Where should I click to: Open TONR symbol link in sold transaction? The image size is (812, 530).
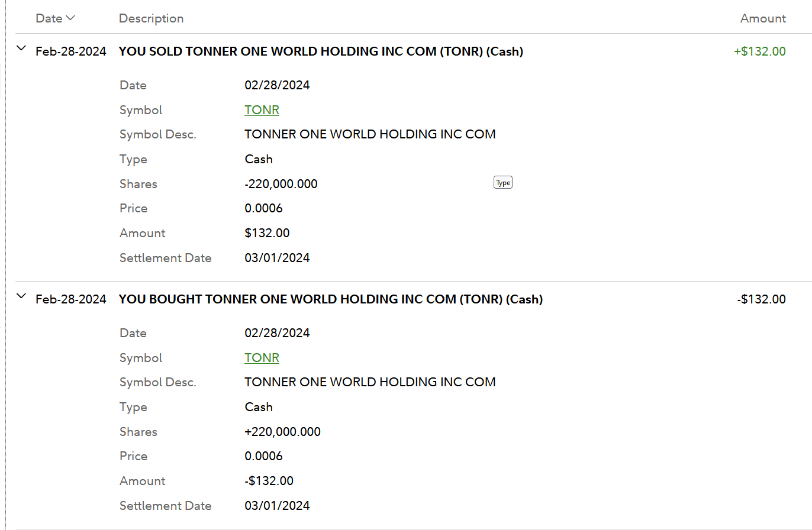point(262,110)
